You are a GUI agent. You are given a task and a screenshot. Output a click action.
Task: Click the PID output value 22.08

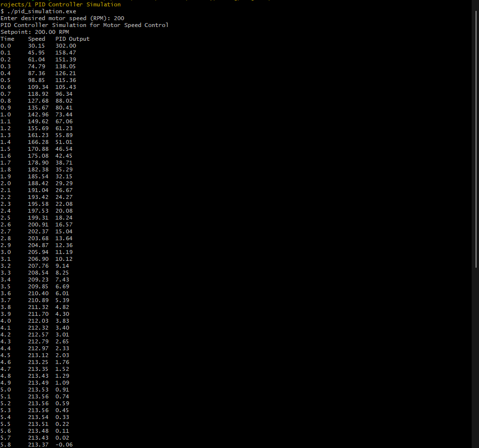coord(64,204)
